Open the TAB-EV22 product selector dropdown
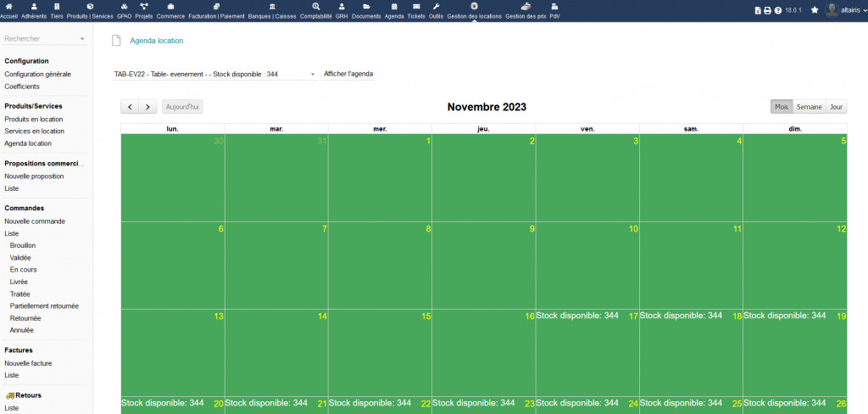Screen dimensions: 868x414 214,74
